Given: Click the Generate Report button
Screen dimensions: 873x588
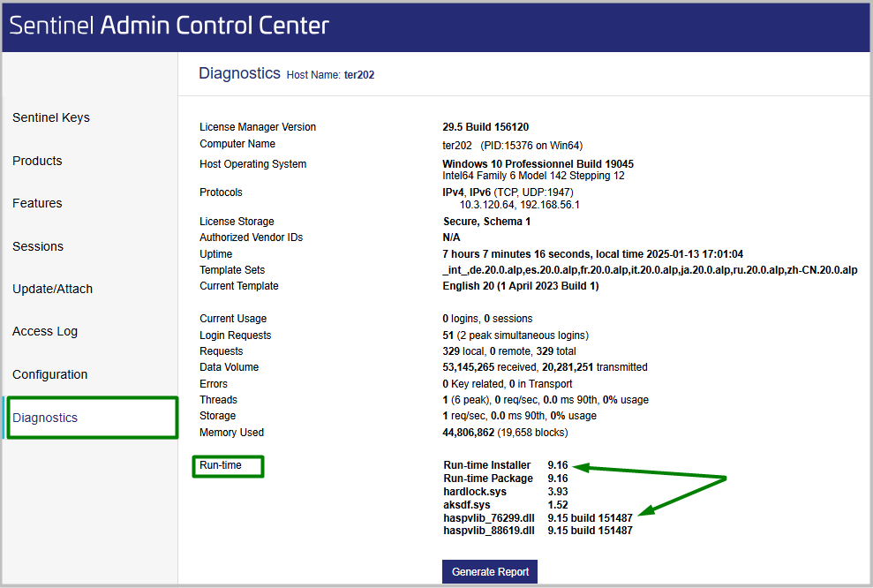Looking at the screenshot, I should pos(490,572).
